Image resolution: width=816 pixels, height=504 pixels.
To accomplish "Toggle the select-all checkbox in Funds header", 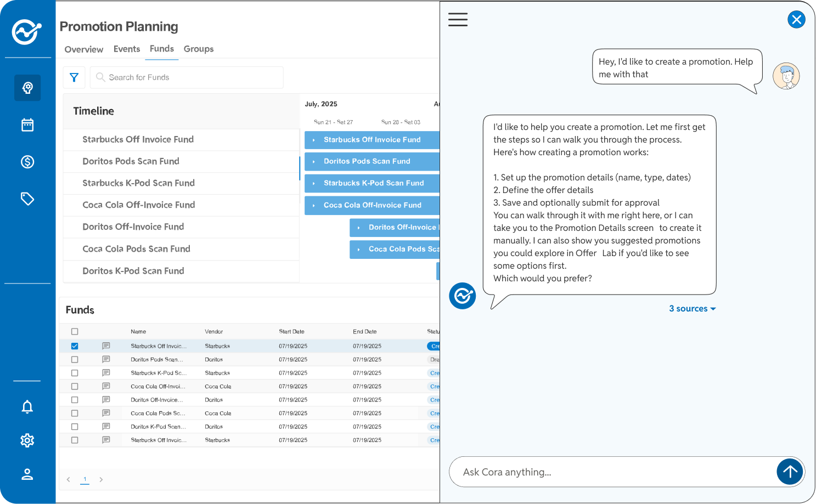I will [x=75, y=332].
